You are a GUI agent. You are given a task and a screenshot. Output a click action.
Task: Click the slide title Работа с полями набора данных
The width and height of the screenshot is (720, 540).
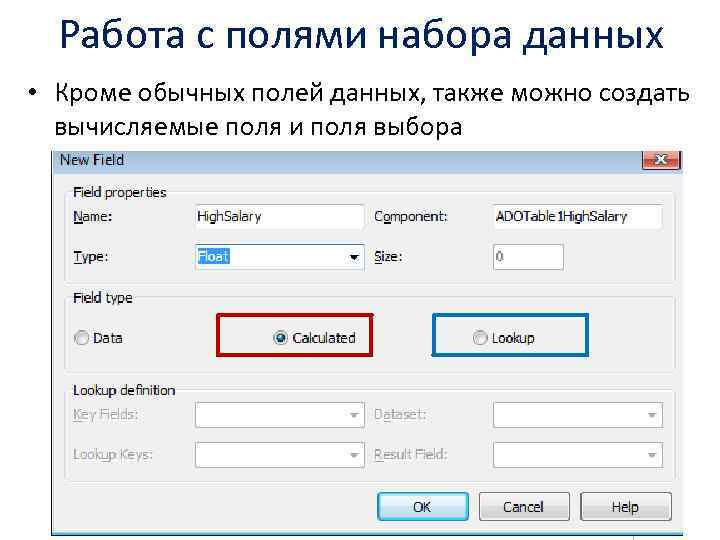click(362, 35)
